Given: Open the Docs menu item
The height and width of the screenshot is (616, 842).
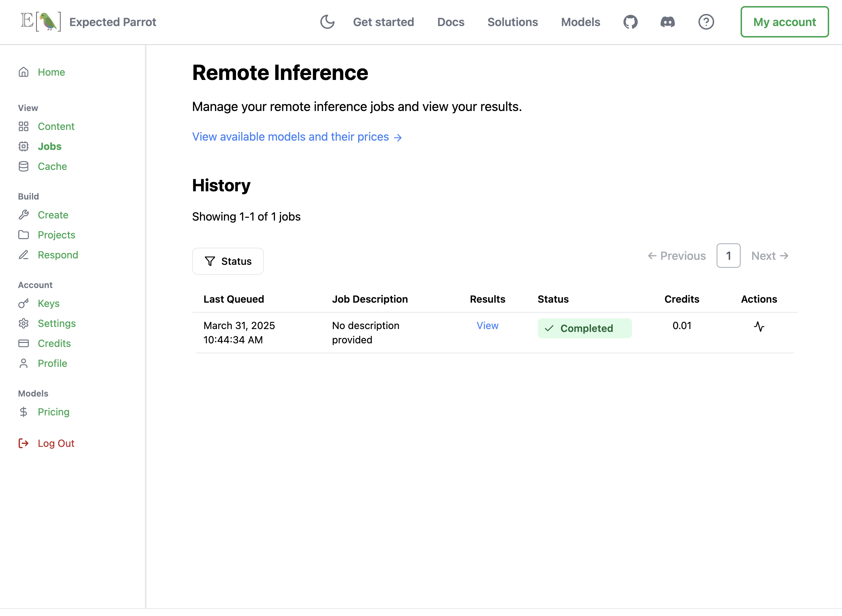Looking at the screenshot, I should (x=451, y=22).
